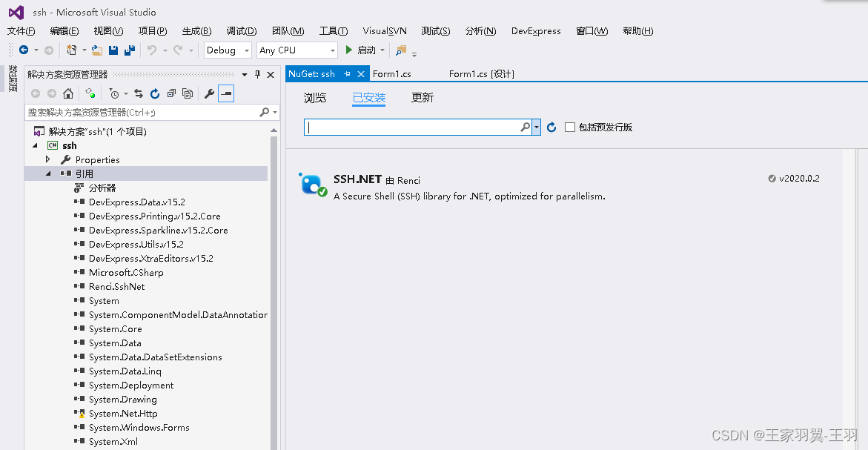Pin the NuGet: ssh tab
This screenshot has height=450, width=868.
tap(347, 73)
